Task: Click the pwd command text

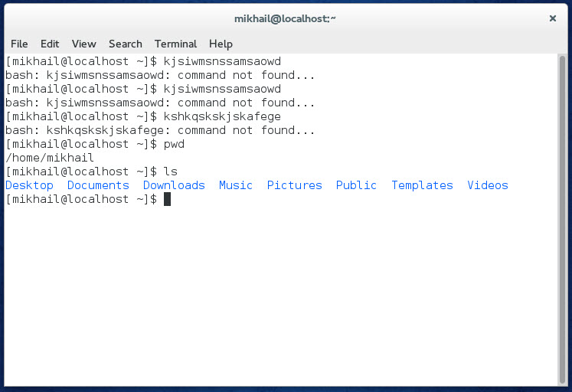Action: coord(174,145)
